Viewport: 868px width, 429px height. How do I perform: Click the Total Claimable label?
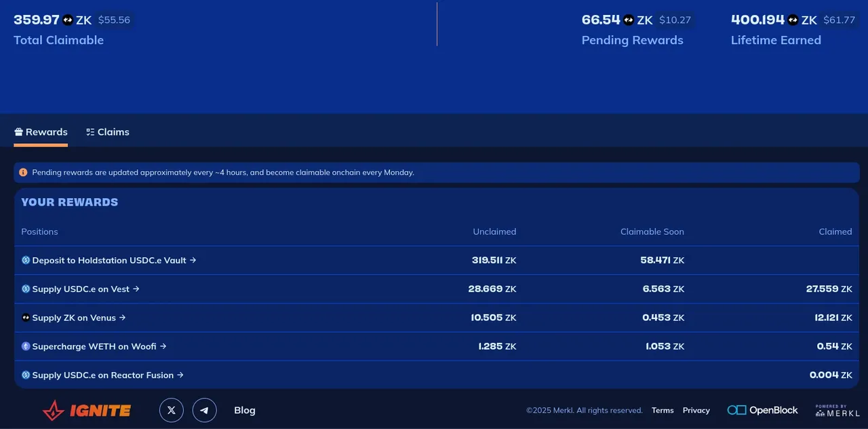(x=58, y=40)
